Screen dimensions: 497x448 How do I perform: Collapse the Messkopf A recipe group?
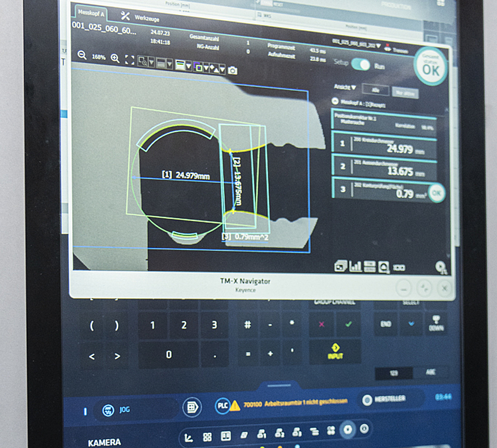[x=335, y=101]
